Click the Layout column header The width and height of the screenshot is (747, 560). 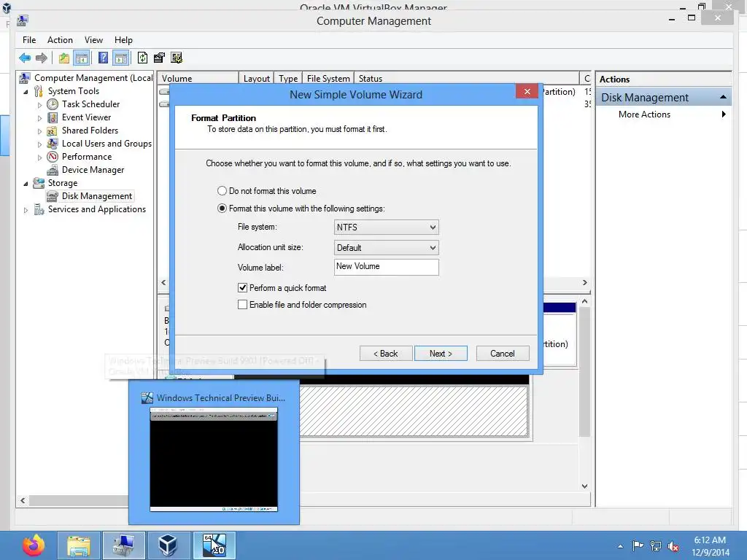[x=256, y=79]
